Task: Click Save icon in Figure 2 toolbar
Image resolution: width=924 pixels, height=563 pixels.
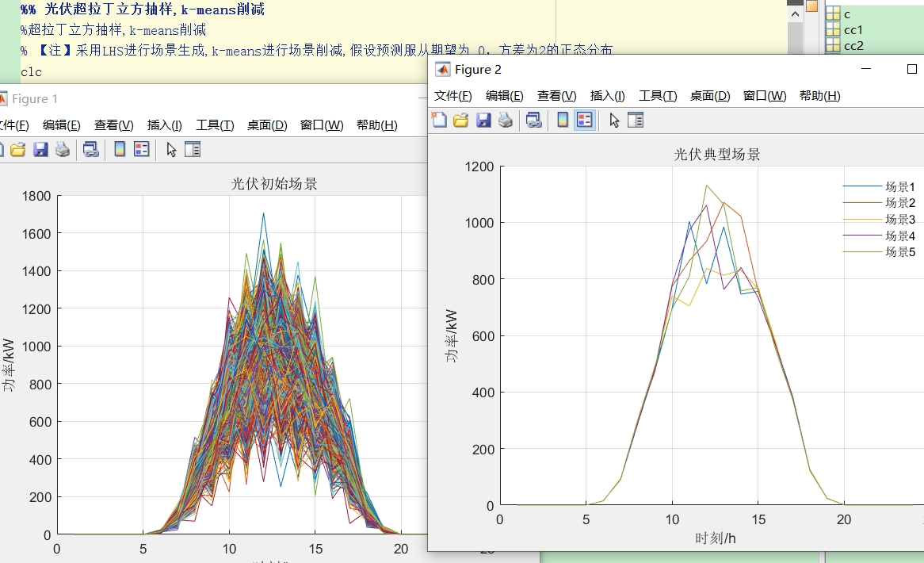Action: click(x=483, y=121)
